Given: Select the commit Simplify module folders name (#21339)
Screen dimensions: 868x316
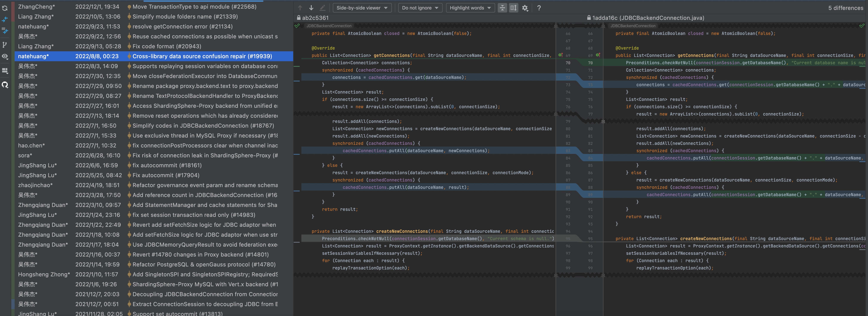Looking at the screenshot, I should tap(185, 17).
